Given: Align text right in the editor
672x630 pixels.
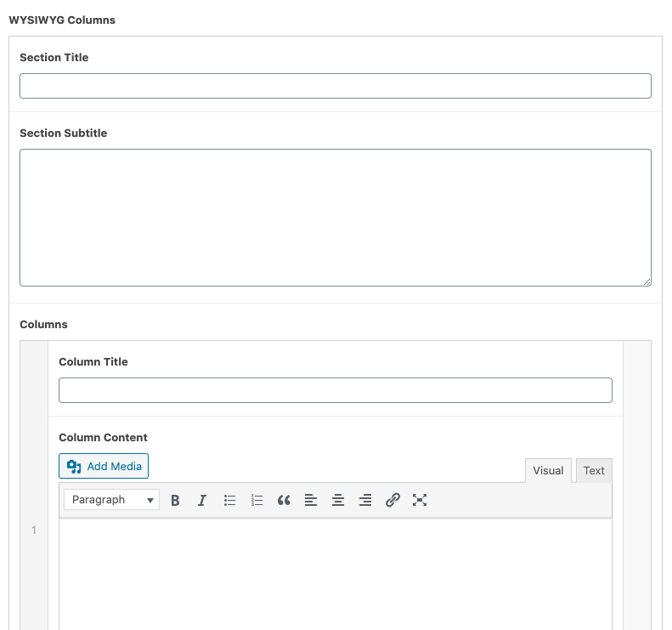Looking at the screenshot, I should (365, 500).
